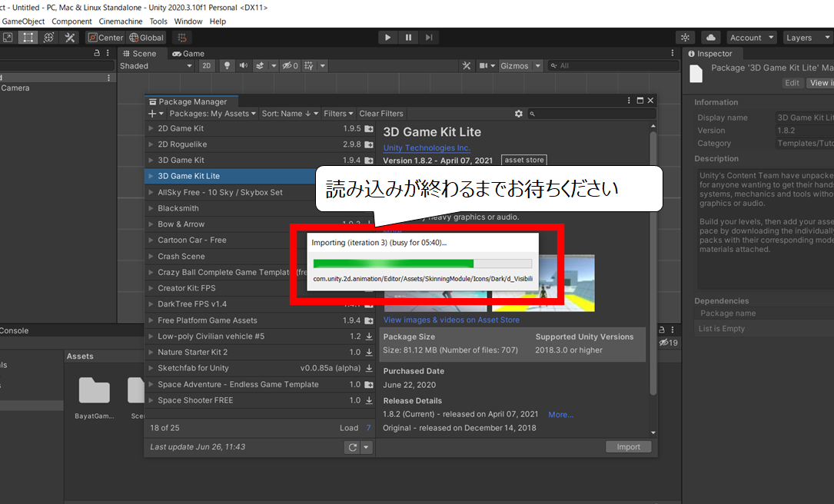Click import icon for Space Adventure template
Image resolution: width=834 pixels, height=504 pixels.
[x=369, y=384]
